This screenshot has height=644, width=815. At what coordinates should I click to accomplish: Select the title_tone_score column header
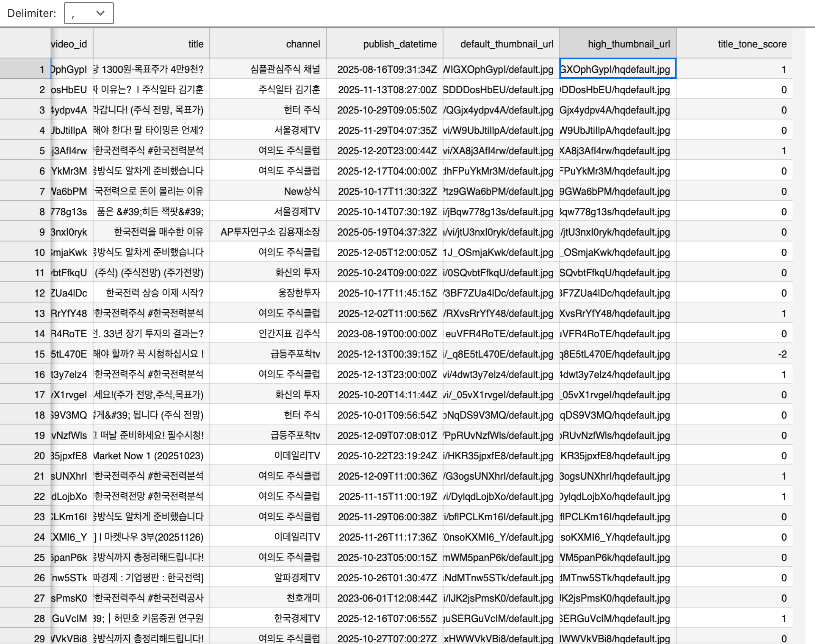733,44
